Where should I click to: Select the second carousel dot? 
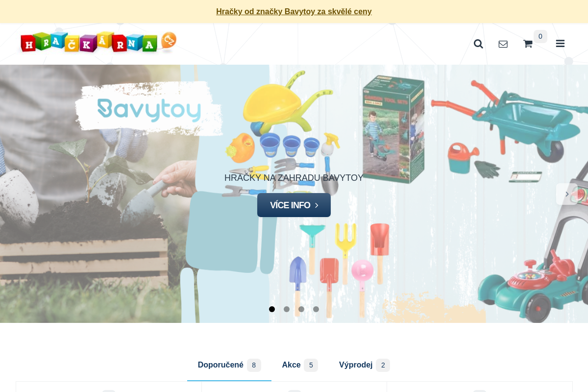287,309
